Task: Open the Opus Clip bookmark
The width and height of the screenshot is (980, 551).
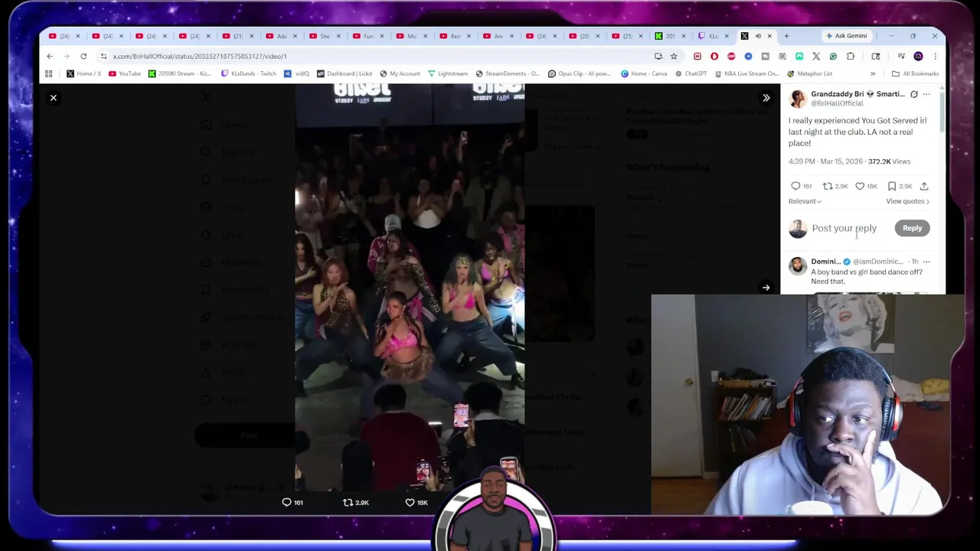Action: point(580,73)
